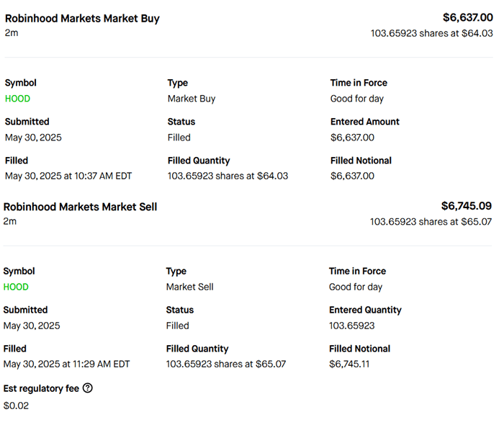Click the buy Entered Amount $6,637.00
The height and width of the screenshot is (425, 504).
click(352, 138)
